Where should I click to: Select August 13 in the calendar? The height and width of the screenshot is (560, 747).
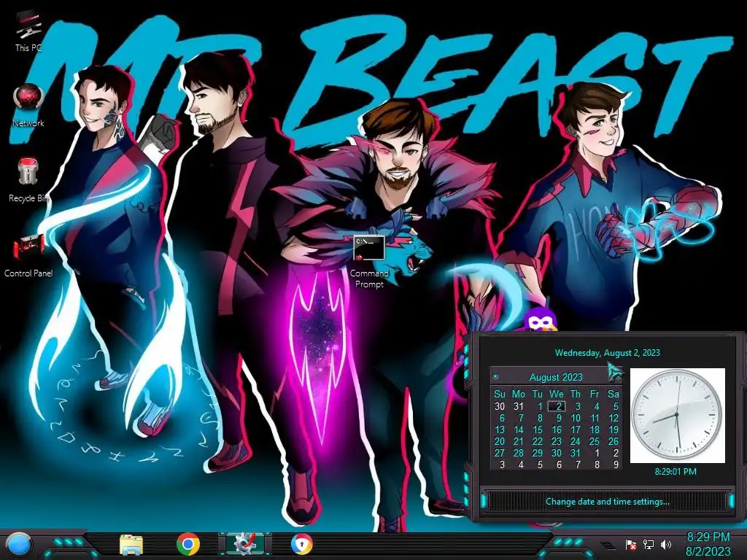[x=499, y=429]
